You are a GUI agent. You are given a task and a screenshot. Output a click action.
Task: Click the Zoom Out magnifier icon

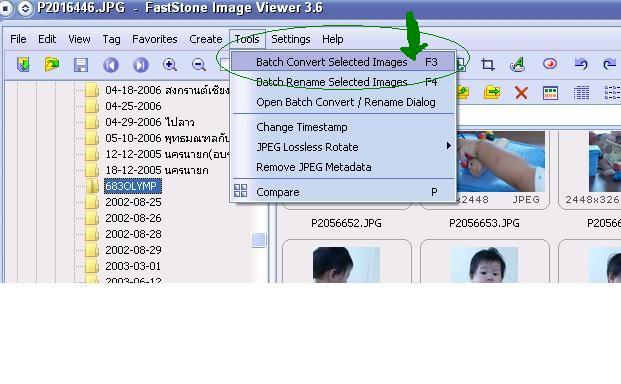click(x=199, y=65)
